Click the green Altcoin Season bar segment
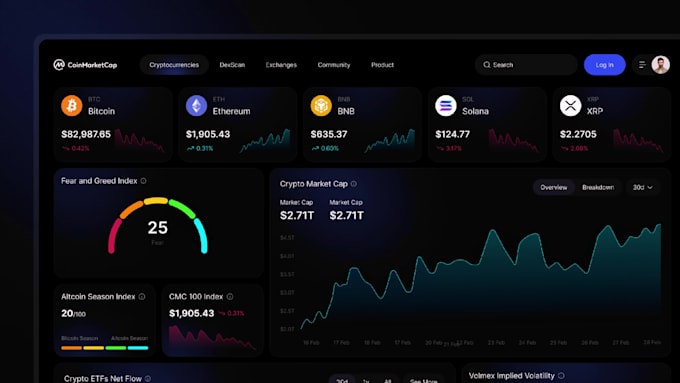 click(116, 348)
